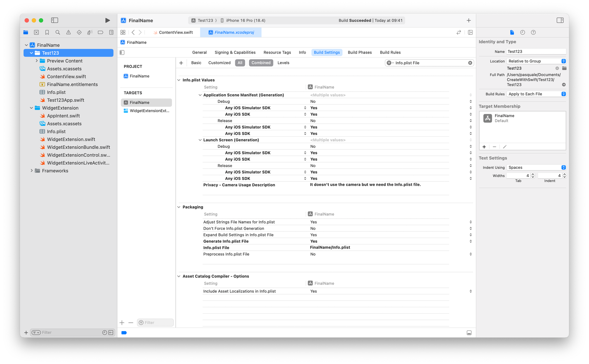This screenshot has height=364, width=589.
Task: Expand the Frameworks group
Action: 32,171
